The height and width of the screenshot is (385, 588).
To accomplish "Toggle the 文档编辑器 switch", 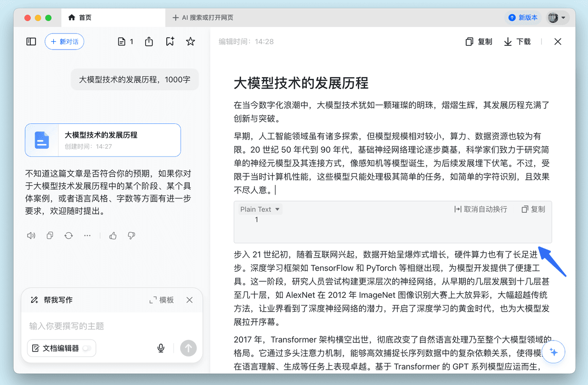I will pyautogui.click(x=87, y=348).
